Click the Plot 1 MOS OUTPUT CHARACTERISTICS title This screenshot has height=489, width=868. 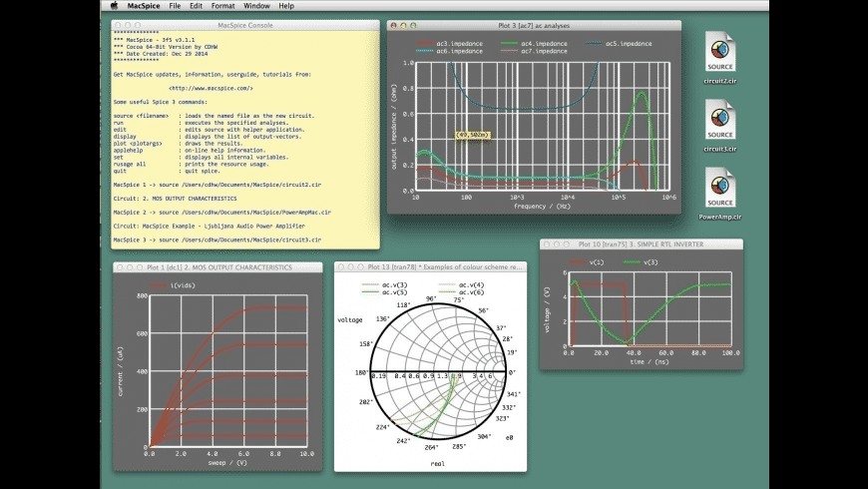(x=219, y=266)
